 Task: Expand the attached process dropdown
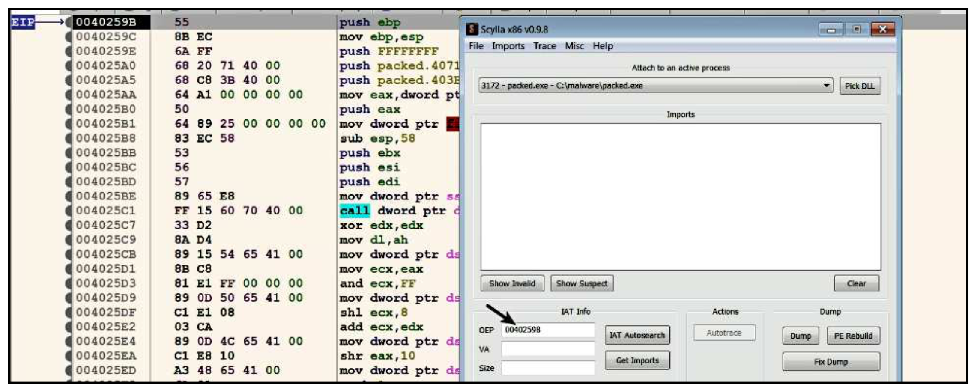coord(826,86)
